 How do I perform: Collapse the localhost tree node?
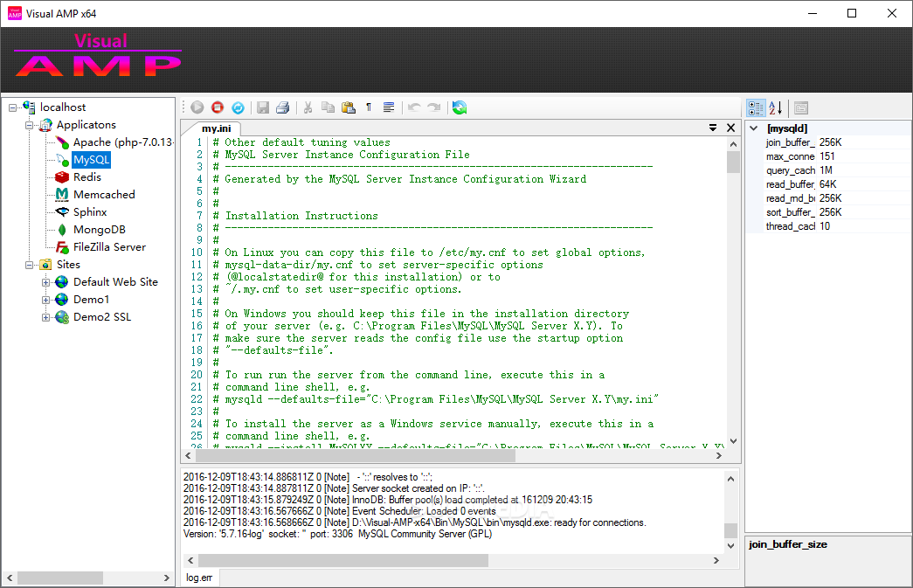click(12, 107)
